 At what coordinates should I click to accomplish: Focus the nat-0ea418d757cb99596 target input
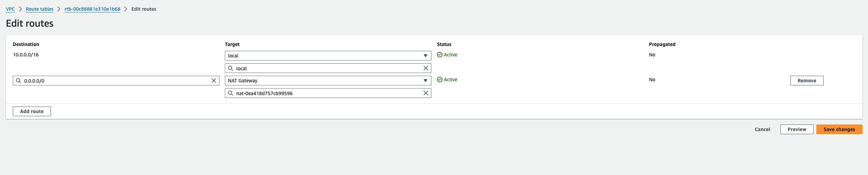[x=328, y=93]
